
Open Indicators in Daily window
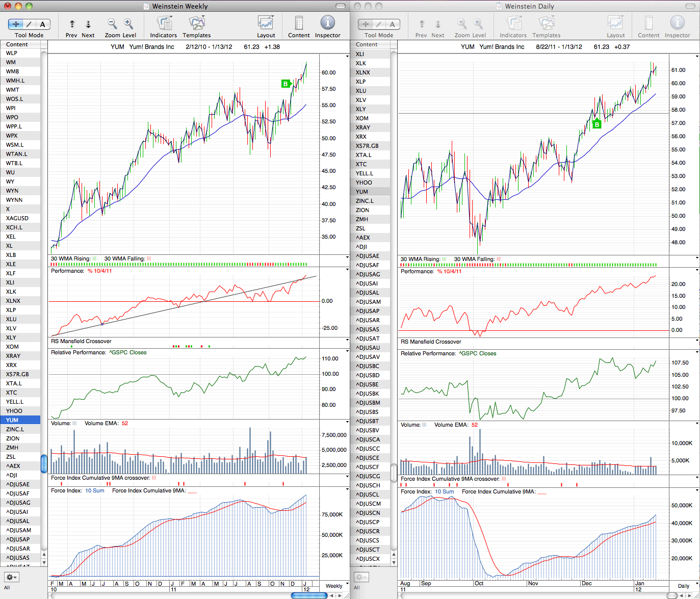513,23
